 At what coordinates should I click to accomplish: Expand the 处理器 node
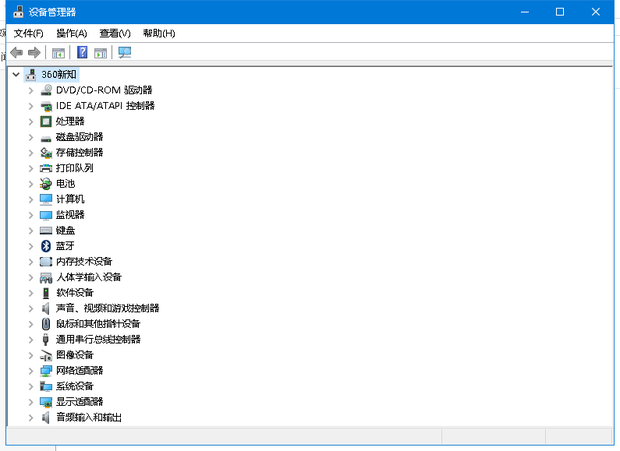(31, 122)
